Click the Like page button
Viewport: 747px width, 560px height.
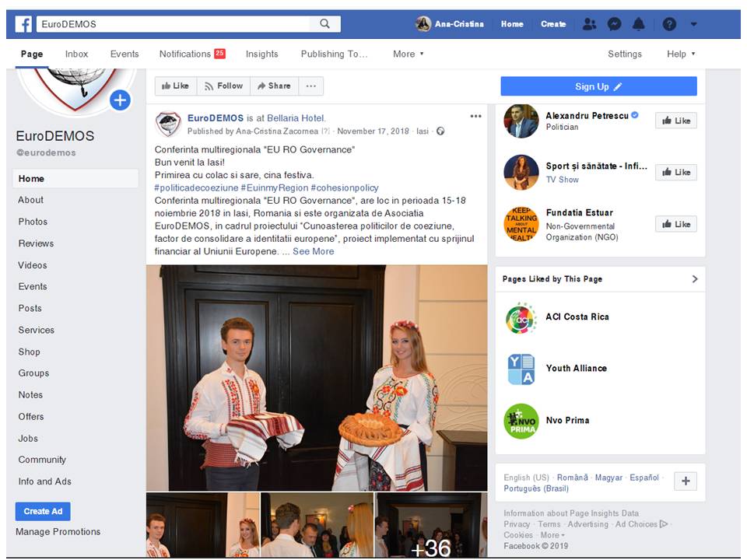[176, 86]
